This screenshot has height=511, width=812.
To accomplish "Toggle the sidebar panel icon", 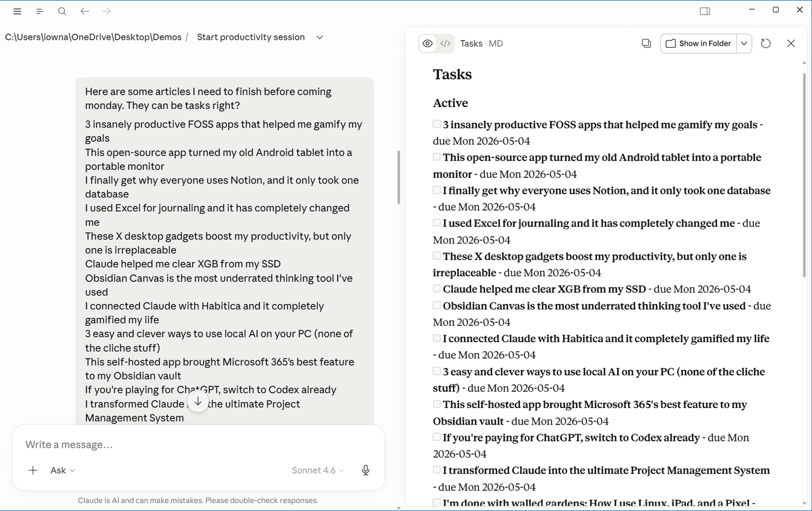I will (x=705, y=11).
